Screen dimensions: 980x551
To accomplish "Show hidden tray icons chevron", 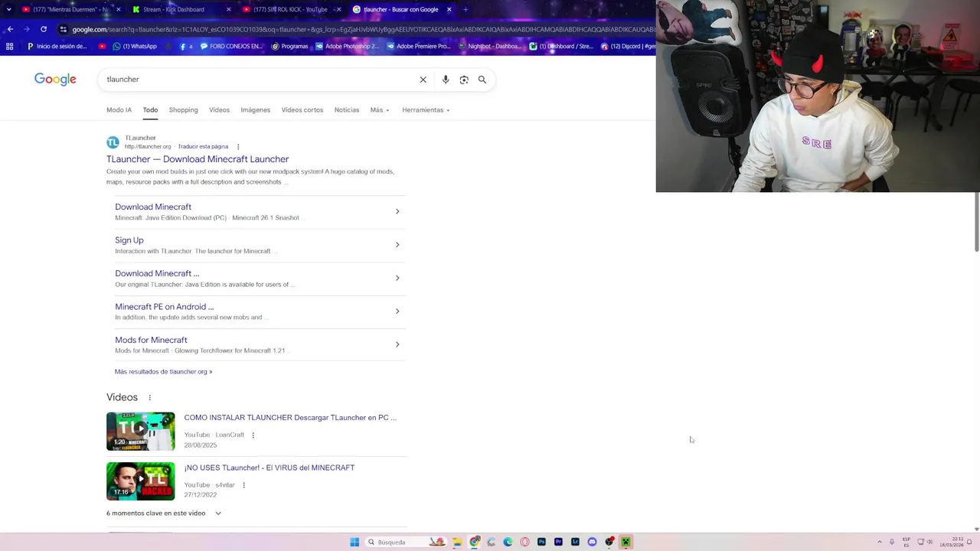I will pyautogui.click(x=880, y=542).
